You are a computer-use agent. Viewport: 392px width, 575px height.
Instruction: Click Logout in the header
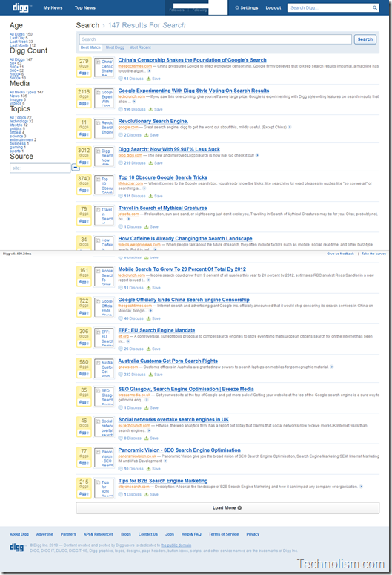(273, 7)
